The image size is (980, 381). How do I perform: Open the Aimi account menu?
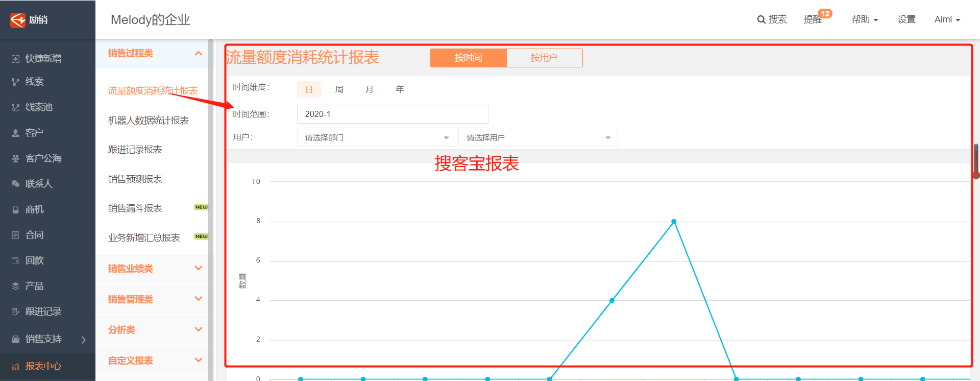click(947, 19)
